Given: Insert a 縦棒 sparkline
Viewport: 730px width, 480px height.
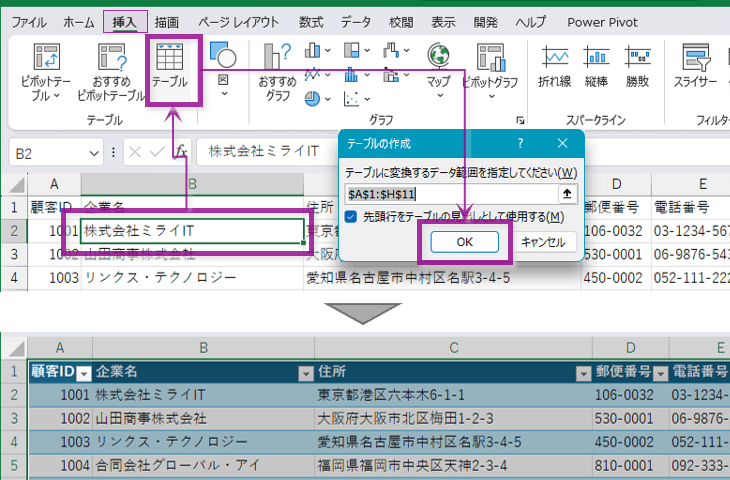Looking at the screenshot, I should click(596, 66).
